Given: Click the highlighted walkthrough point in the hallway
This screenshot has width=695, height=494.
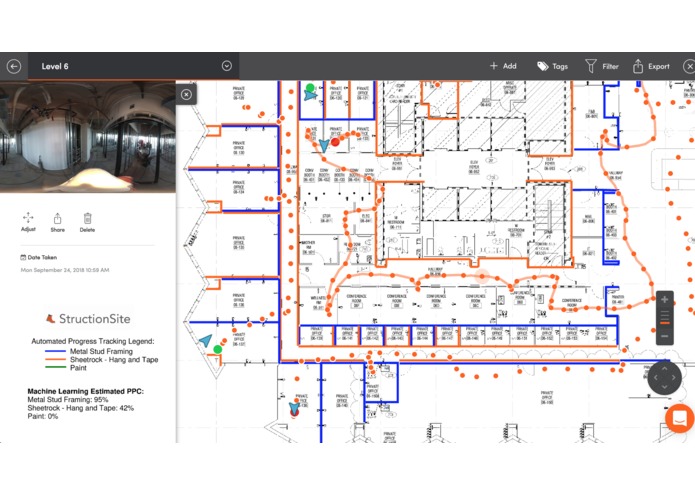Looking at the screenshot, I should pyautogui.click(x=482, y=276).
